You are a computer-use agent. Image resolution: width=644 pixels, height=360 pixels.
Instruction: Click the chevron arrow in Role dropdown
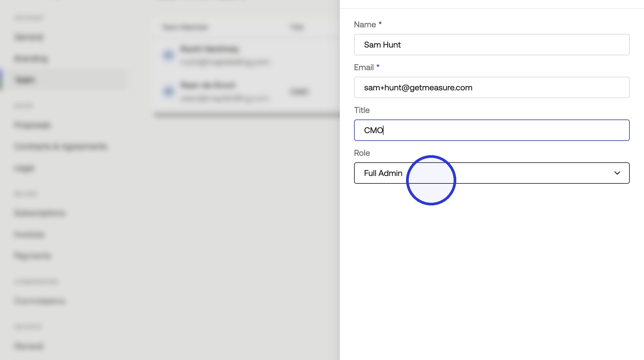point(617,173)
